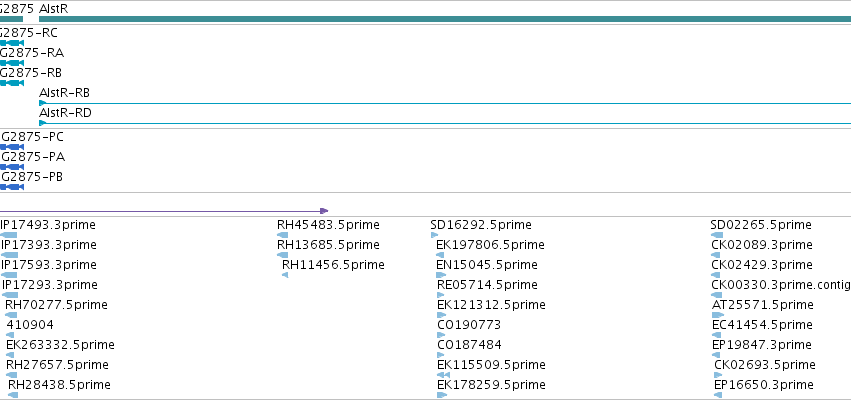Select EST label IP17393.3prime
The image size is (851, 400).
click(48, 245)
